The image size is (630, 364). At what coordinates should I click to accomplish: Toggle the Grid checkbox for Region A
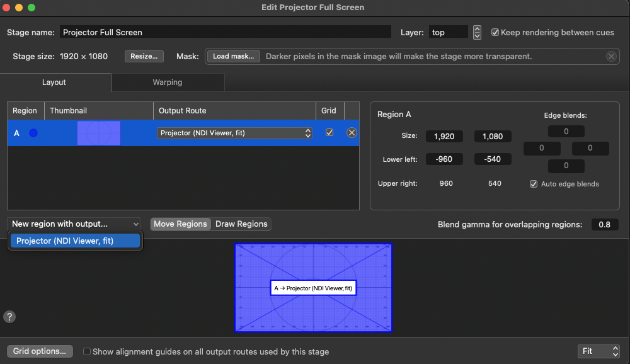[x=329, y=132]
